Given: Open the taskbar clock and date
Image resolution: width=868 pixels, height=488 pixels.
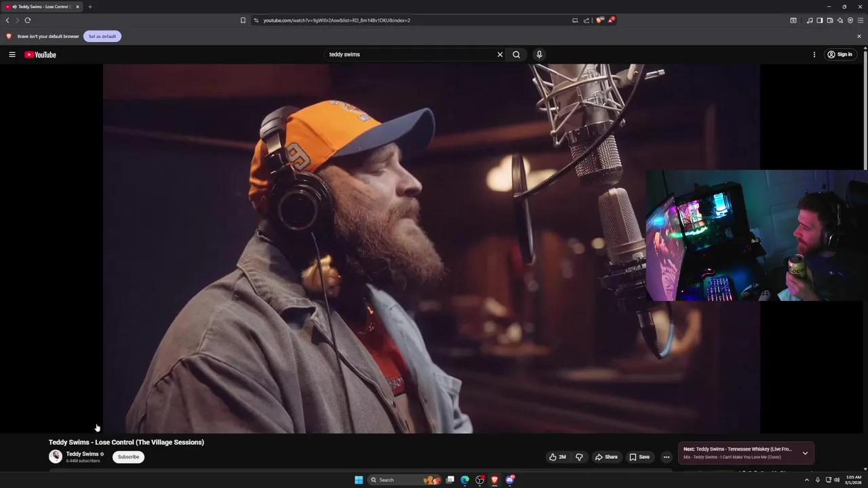Looking at the screenshot, I should coord(853,480).
